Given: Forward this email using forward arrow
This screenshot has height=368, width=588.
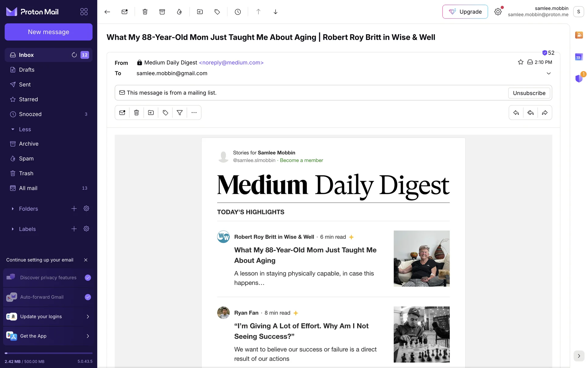Looking at the screenshot, I should point(545,113).
